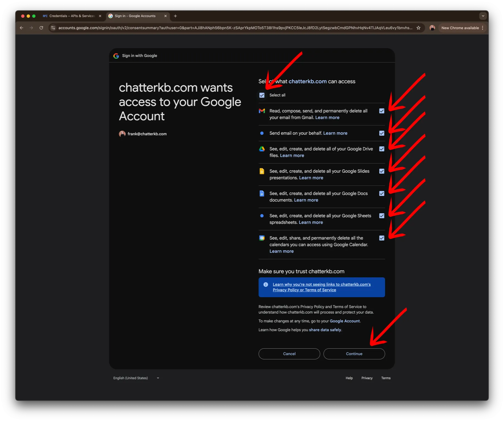The image size is (504, 421).
Task: Click the blue dot beside Send email permission
Action: pos(262,133)
